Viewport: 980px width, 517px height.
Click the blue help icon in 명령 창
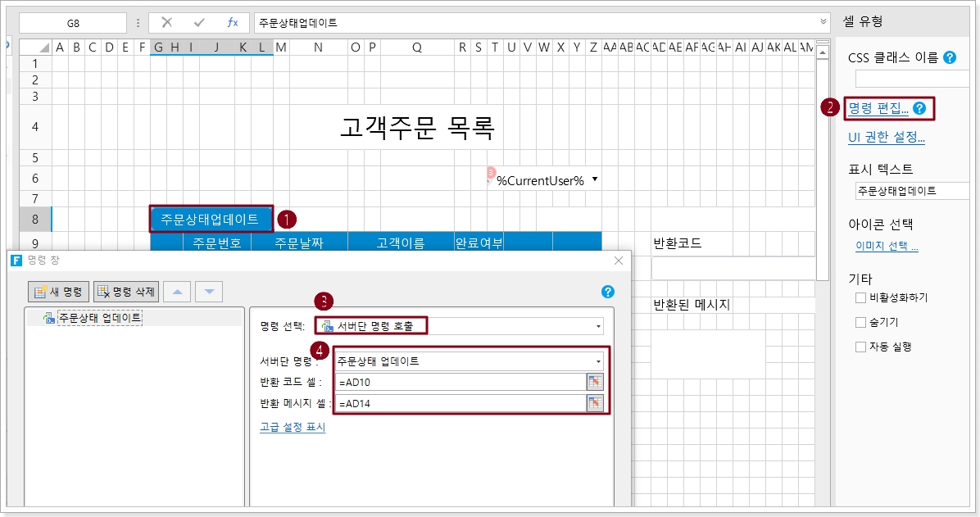tap(607, 292)
